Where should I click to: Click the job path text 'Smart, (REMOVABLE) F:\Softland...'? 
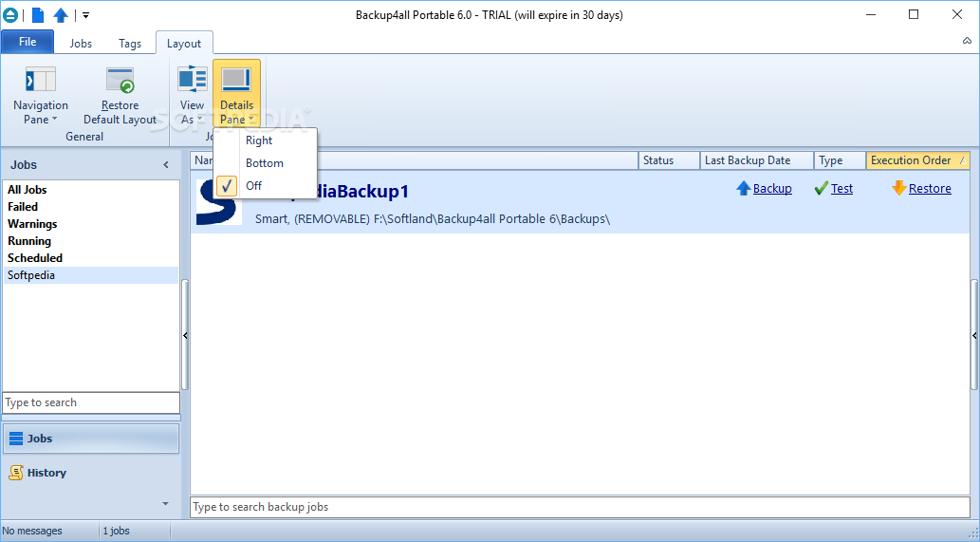pos(433,219)
